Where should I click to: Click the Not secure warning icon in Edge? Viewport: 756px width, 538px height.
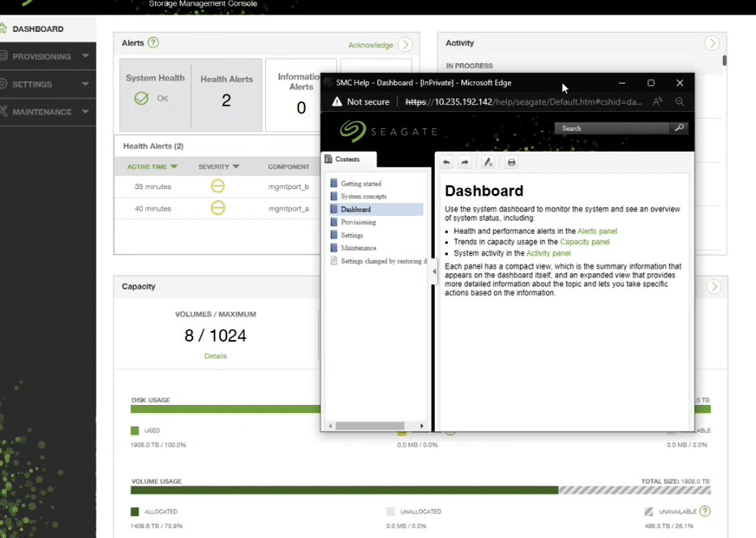point(337,101)
